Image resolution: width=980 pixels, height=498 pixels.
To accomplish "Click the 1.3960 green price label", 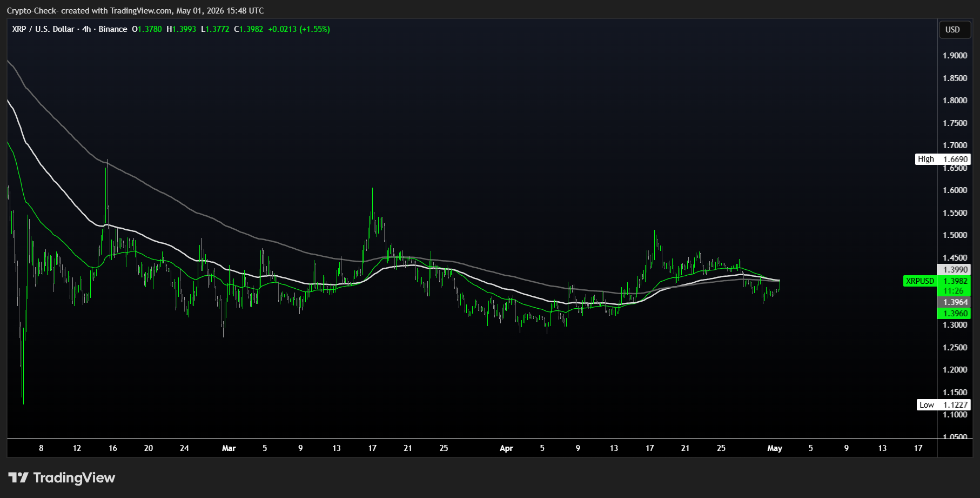I will click(x=955, y=314).
